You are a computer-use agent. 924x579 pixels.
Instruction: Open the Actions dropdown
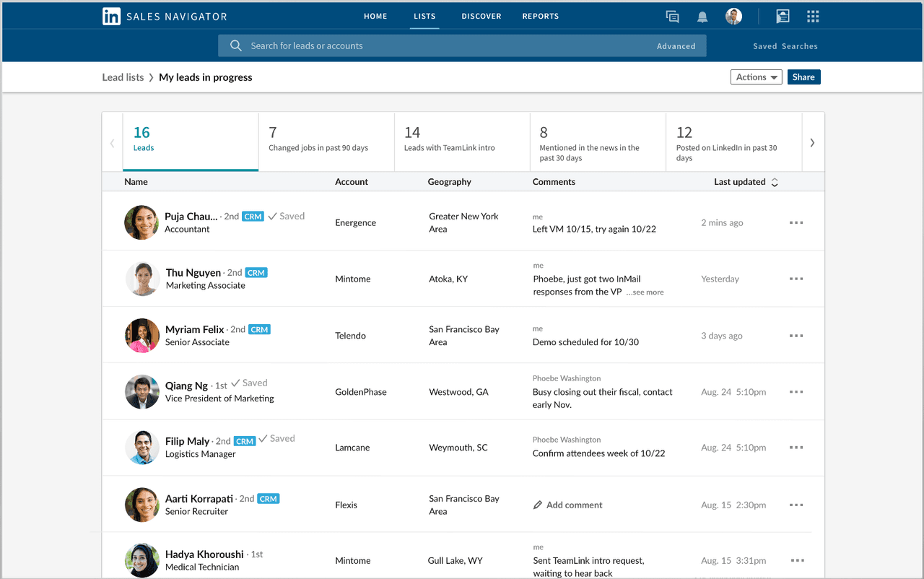(756, 77)
